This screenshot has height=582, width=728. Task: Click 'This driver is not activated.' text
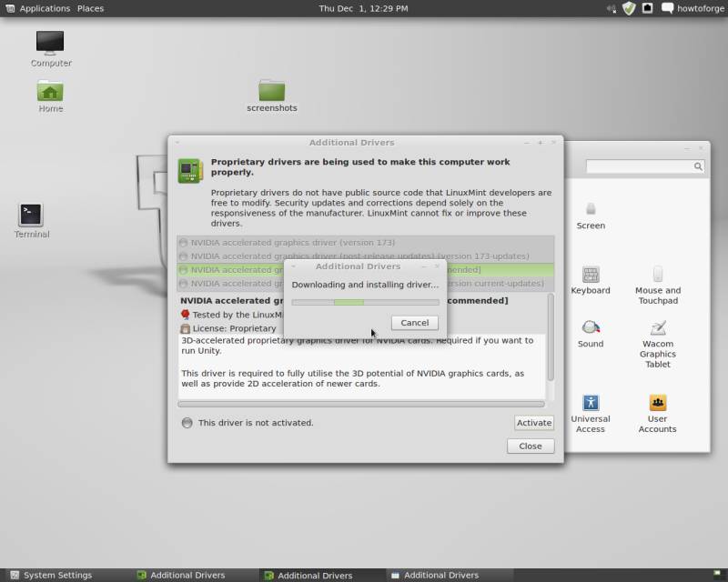click(x=256, y=423)
